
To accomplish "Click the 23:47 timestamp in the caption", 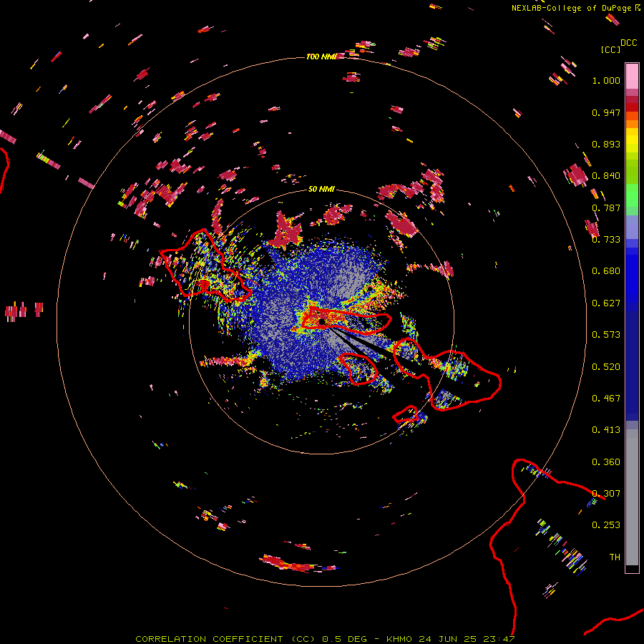I will tap(499, 639).
